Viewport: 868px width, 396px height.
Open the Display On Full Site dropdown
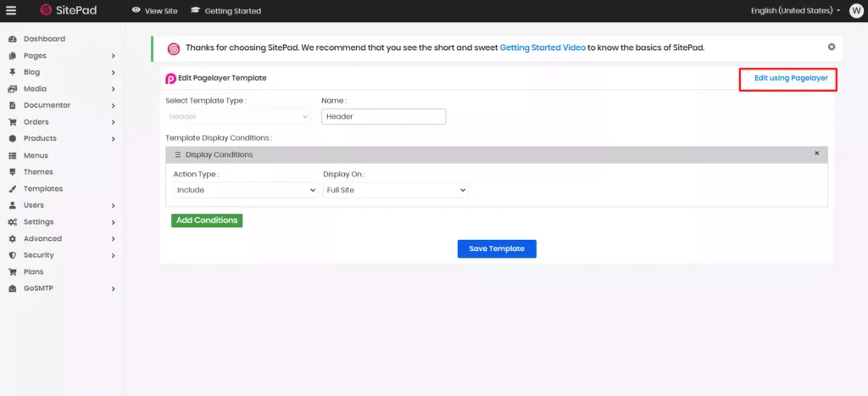click(395, 190)
